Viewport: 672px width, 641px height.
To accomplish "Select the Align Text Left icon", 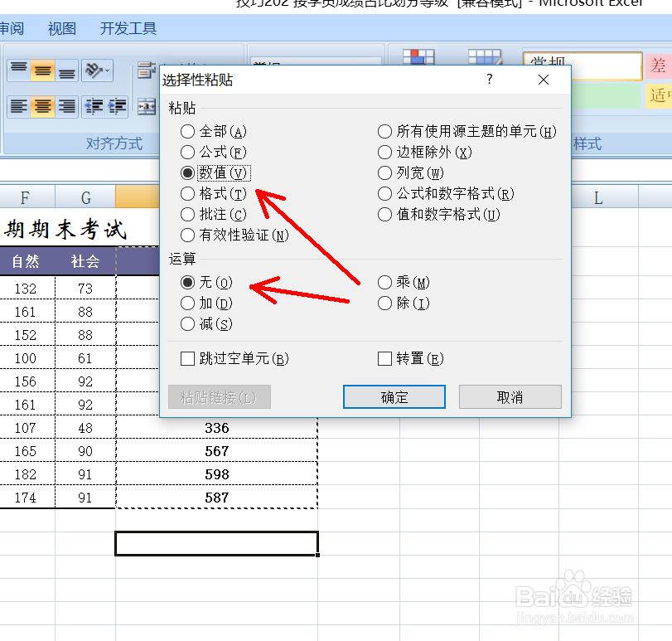I will tap(18, 106).
